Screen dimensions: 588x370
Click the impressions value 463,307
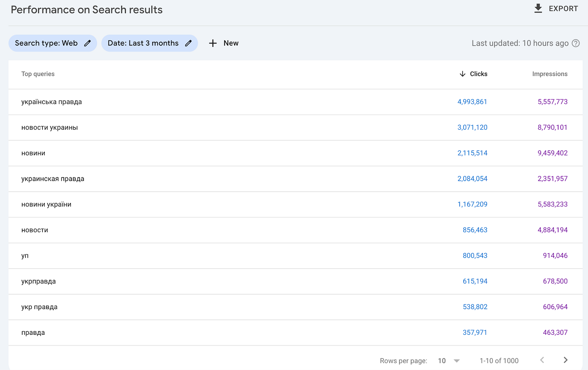tap(555, 332)
